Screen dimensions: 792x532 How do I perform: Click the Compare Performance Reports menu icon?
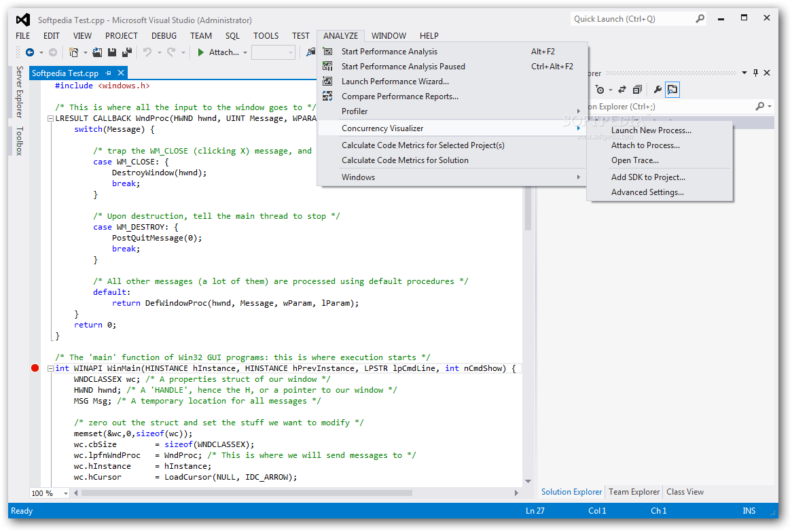click(x=328, y=96)
